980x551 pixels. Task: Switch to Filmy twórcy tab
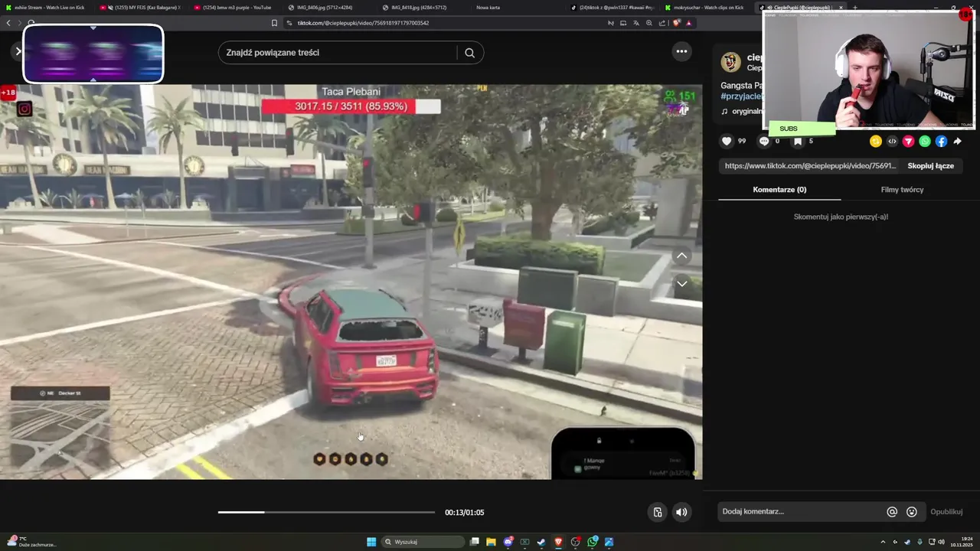(x=902, y=190)
